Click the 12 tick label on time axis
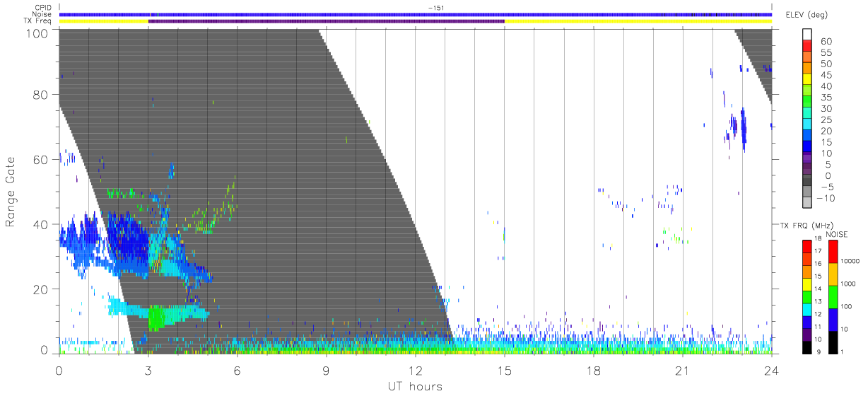The image size is (868, 401). click(415, 371)
